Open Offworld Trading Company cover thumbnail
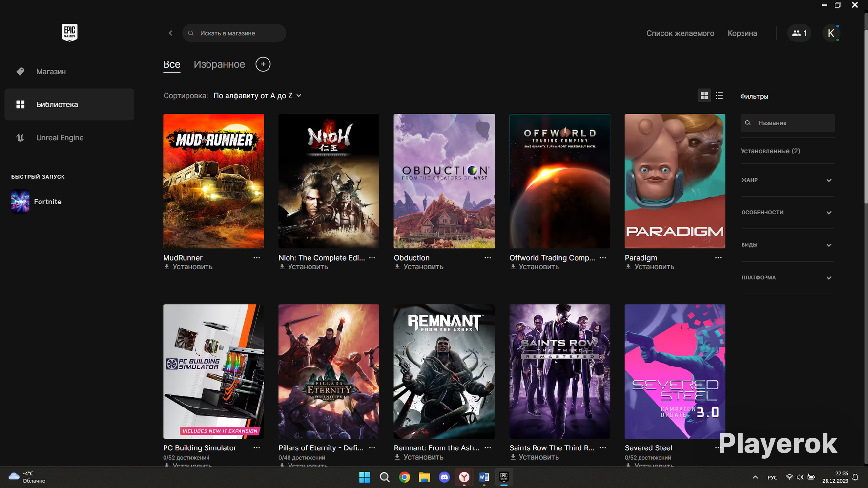The width and height of the screenshot is (868, 488). click(559, 181)
